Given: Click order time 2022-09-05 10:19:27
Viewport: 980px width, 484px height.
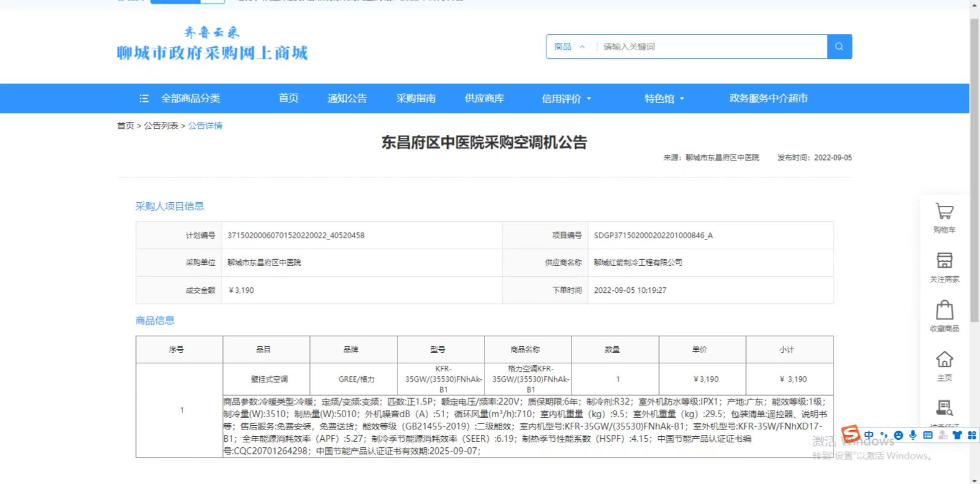Looking at the screenshot, I should pyautogui.click(x=630, y=290).
